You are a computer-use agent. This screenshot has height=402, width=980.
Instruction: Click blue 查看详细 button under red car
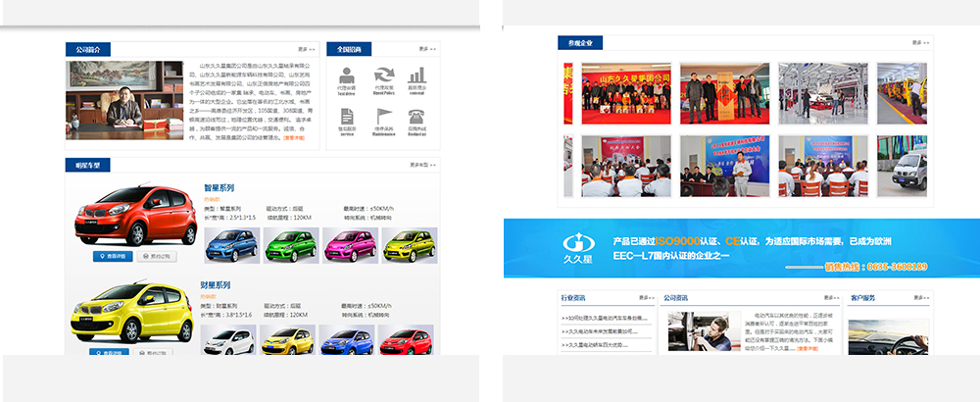pos(113,256)
